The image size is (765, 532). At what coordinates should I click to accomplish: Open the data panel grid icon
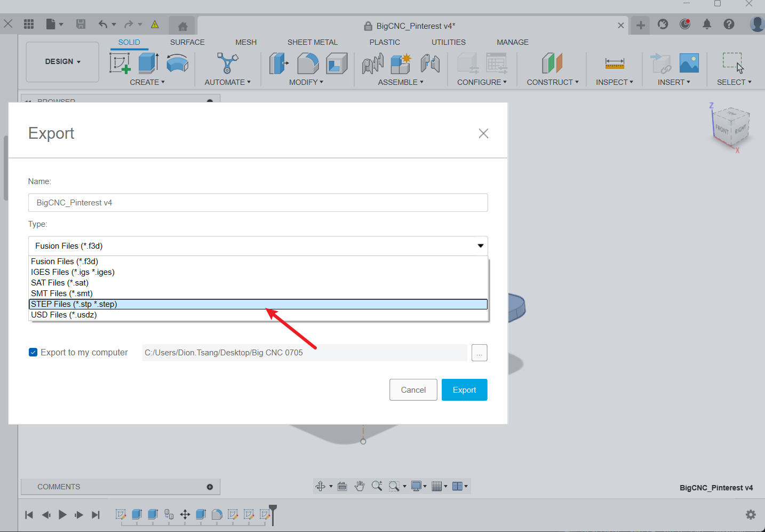[29, 24]
